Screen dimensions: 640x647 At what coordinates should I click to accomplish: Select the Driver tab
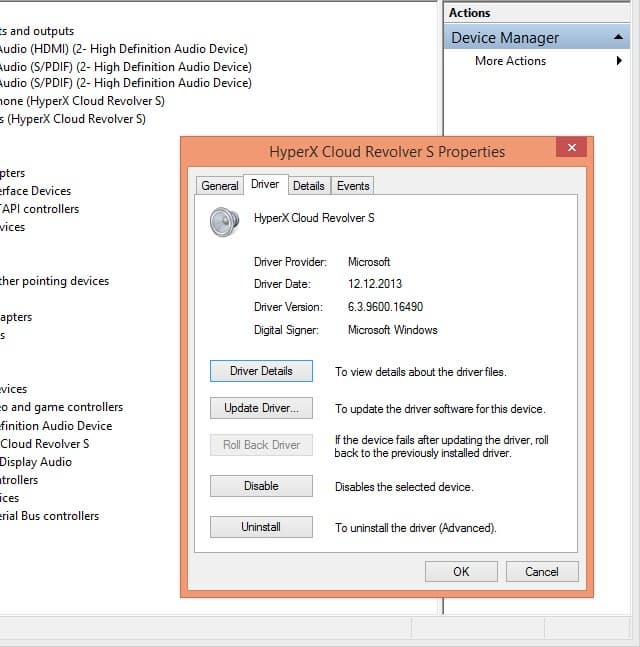(265, 184)
